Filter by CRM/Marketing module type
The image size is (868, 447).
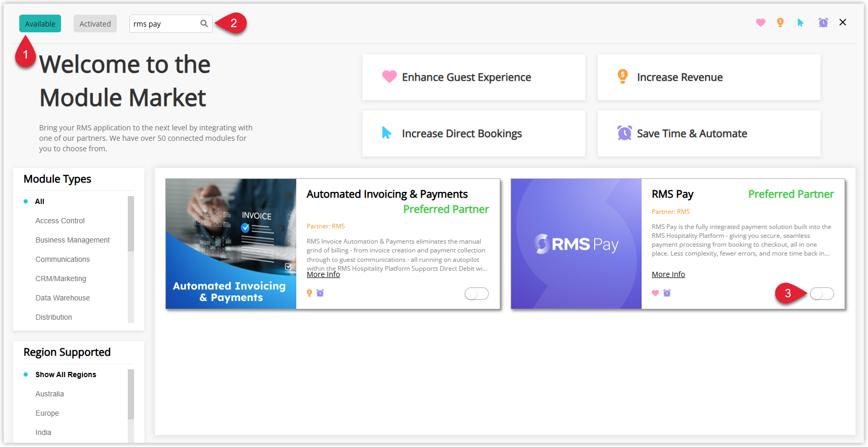click(x=61, y=279)
